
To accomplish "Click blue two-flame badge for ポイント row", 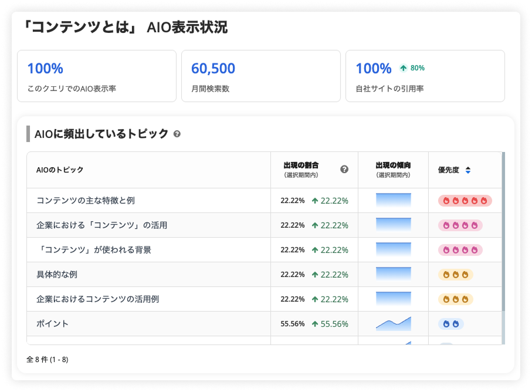I will pyautogui.click(x=450, y=324).
